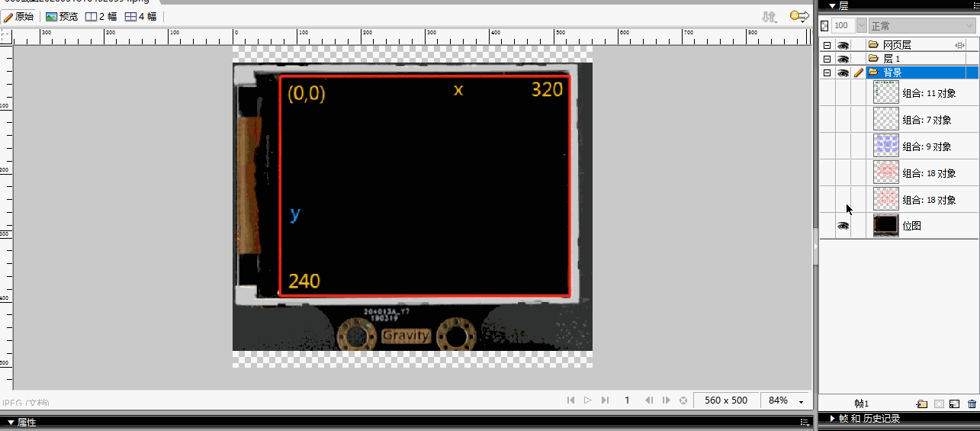This screenshot has width=980, height=431.
Task: Click the panel dock collapse handle
Action: [815, 246]
